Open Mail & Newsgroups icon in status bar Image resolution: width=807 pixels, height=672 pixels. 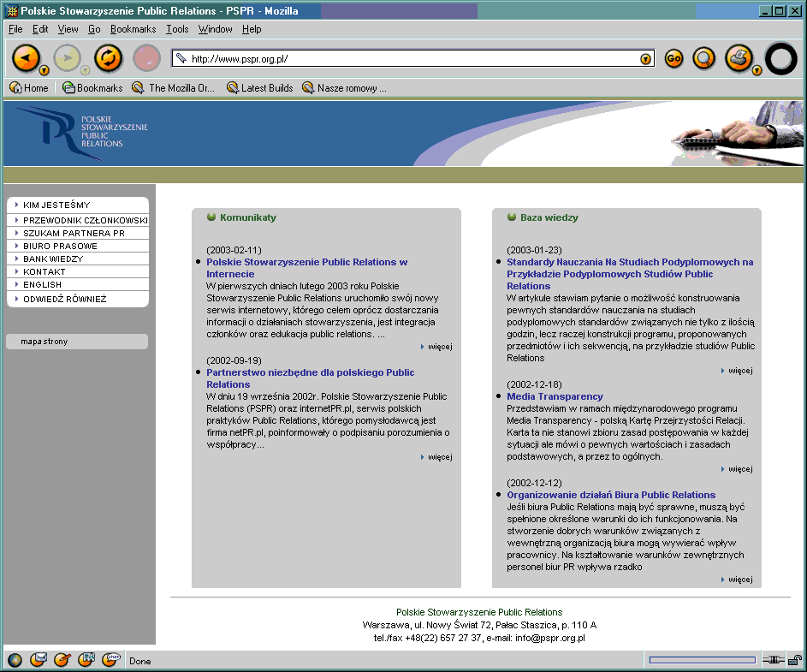pyautogui.click(x=39, y=660)
